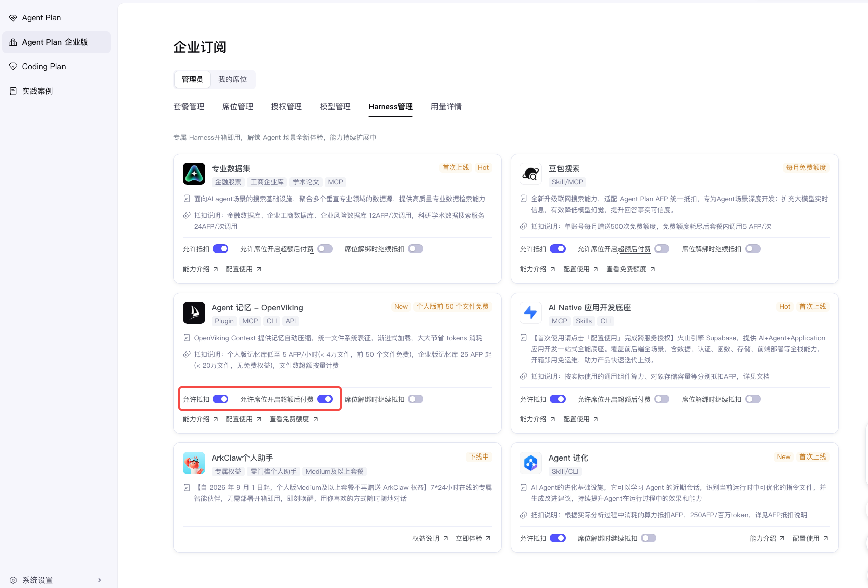Enable 允许席位开启超额后付费 for 专业数据集
Image resolution: width=868 pixels, height=588 pixels.
[x=325, y=249]
